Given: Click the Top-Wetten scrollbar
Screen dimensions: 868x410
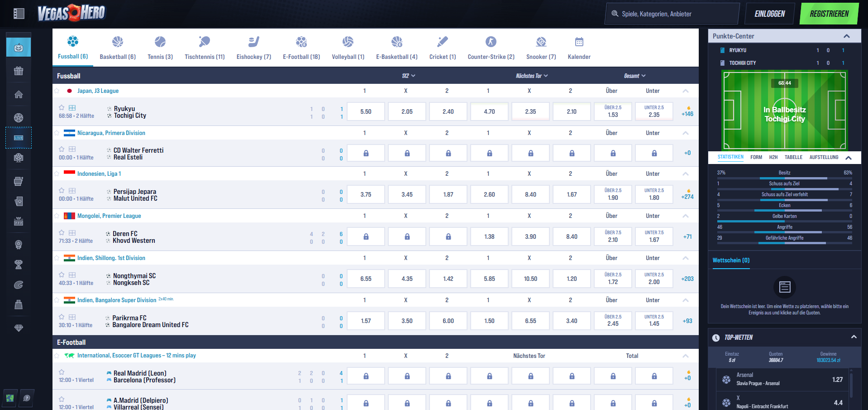Looking at the screenshot, I should tap(851, 385).
